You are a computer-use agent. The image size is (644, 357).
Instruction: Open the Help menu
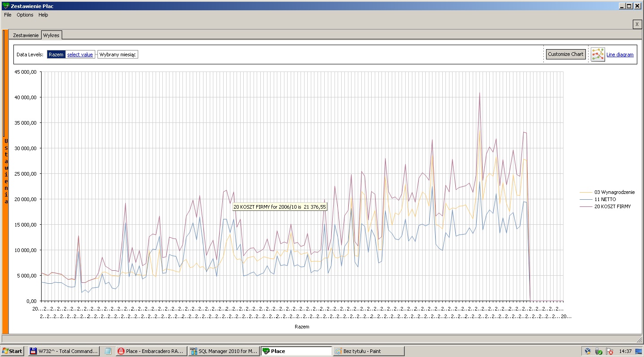pos(43,15)
